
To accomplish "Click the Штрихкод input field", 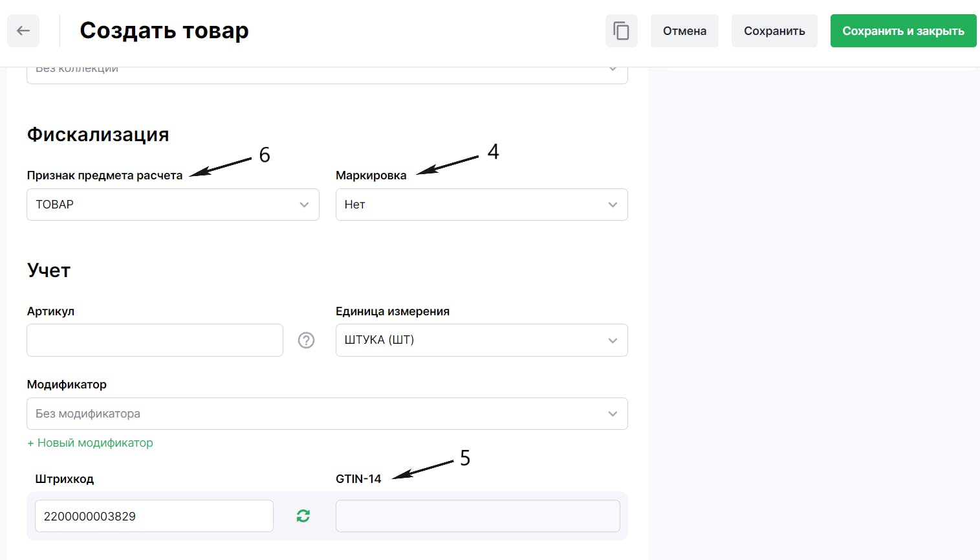I will coord(154,516).
